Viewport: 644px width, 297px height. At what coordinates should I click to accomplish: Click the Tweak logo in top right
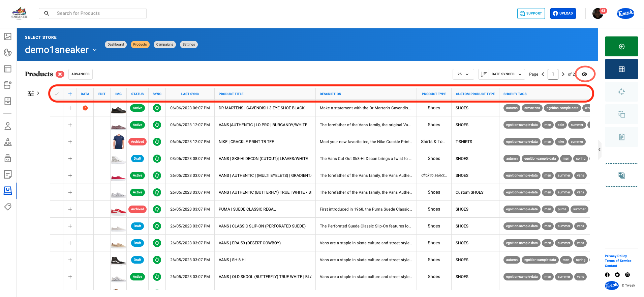pyautogui.click(x=625, y=13)
